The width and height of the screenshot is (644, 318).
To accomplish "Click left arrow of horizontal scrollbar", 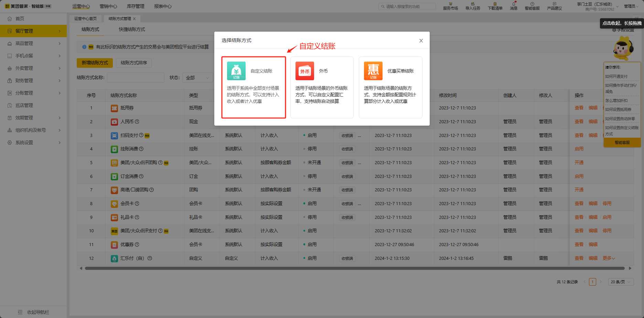I will pos(81,268).
